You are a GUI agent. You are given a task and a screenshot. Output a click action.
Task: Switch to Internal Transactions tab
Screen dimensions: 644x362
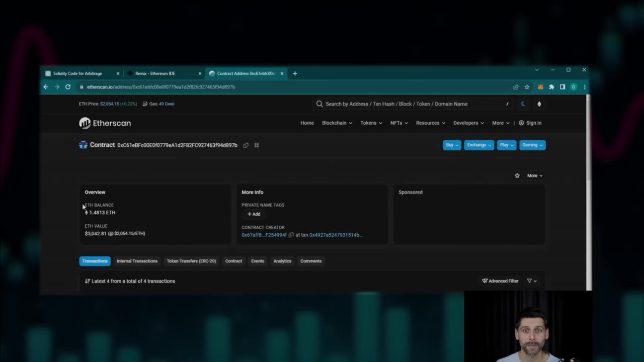pyautogui.click(x=137, y=261)
